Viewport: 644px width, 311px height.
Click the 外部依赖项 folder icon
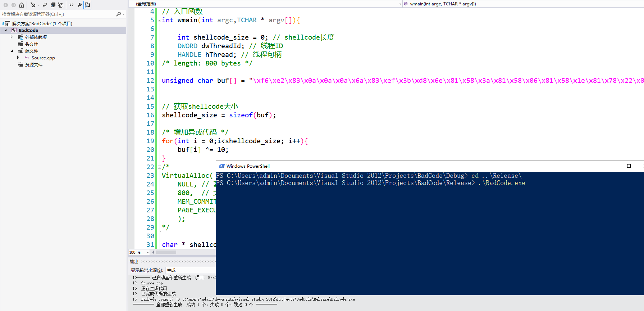[20, 37]
